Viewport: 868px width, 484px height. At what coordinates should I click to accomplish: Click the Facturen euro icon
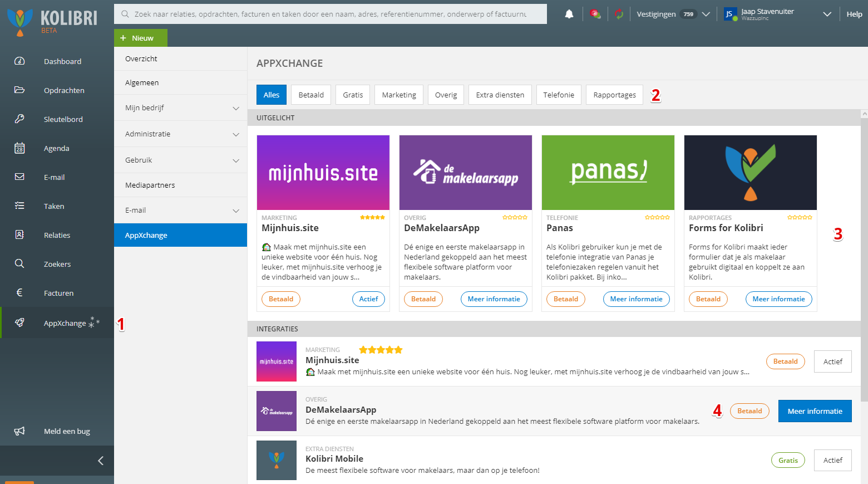tap(19, 293)
